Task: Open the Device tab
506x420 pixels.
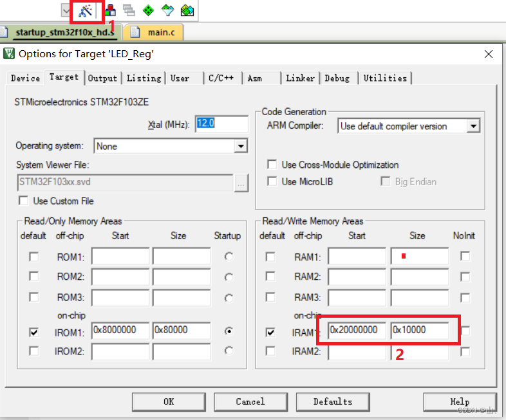Action: pyautogui.click(x=25, y=78)
